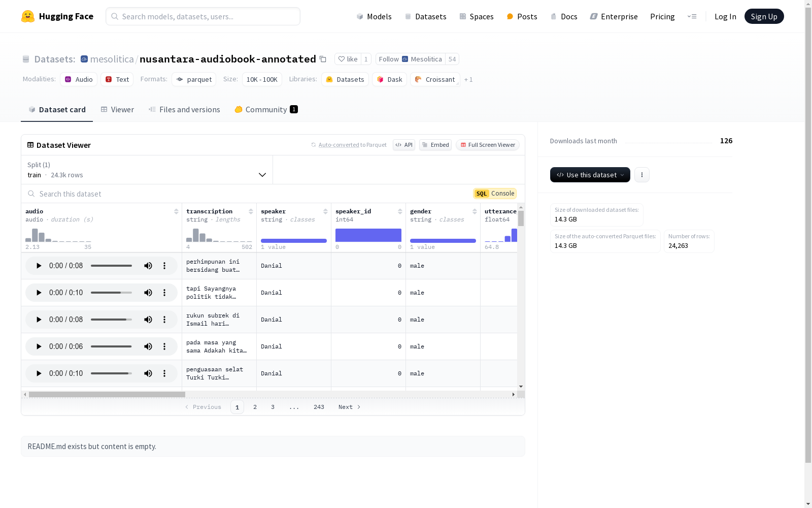This screenshot has width=812, height=508.
Task: Mute the audio in the tapi Sayangnya row
Action: pos(148,293)
